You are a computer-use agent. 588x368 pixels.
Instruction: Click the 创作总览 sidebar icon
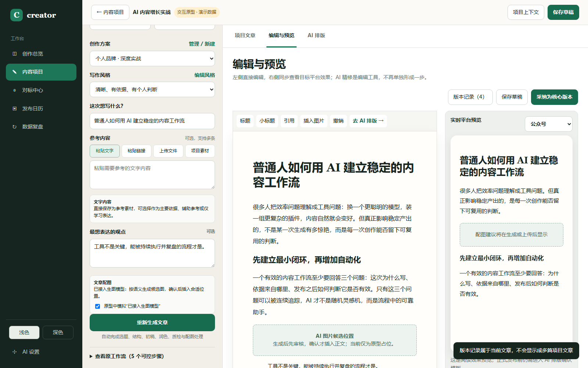tap(15, 54)
